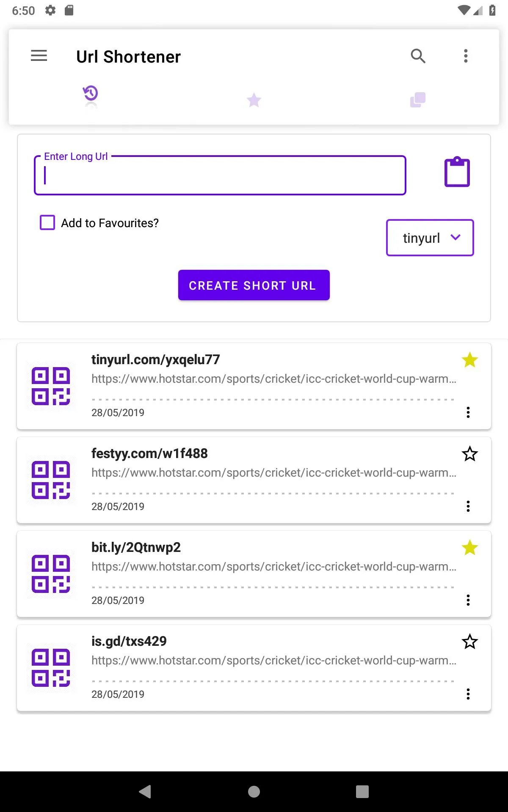This screenshot has width=508, height=812.
Task: Open the hamburger navigation menu
Action: (39, 56)
